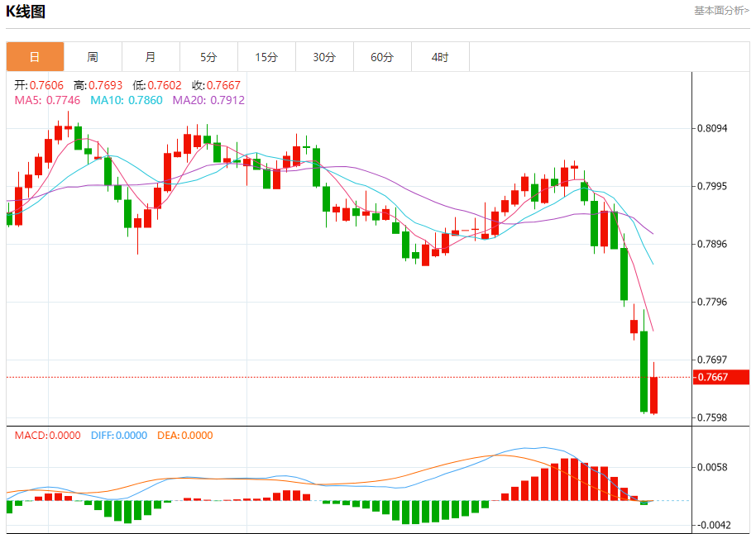Viewport: 756px width, 534px height.
Task: Select the 60分 chart tab
Action: point(382,57)
